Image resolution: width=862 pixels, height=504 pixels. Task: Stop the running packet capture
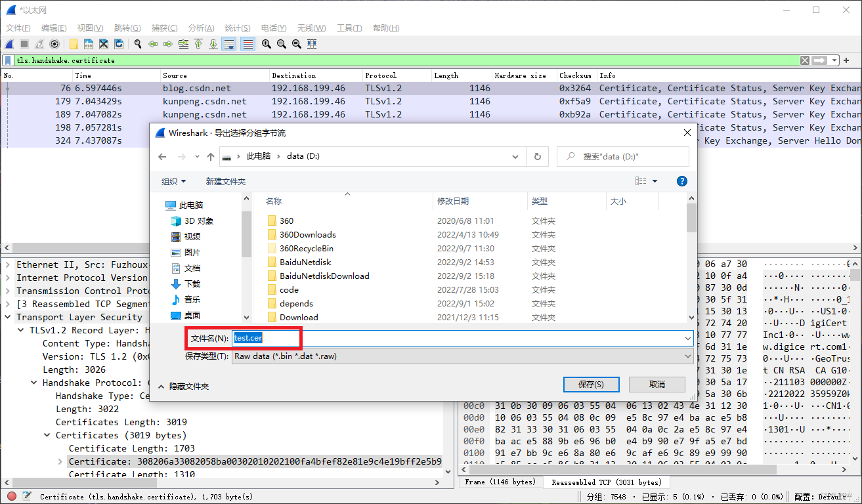24,44
